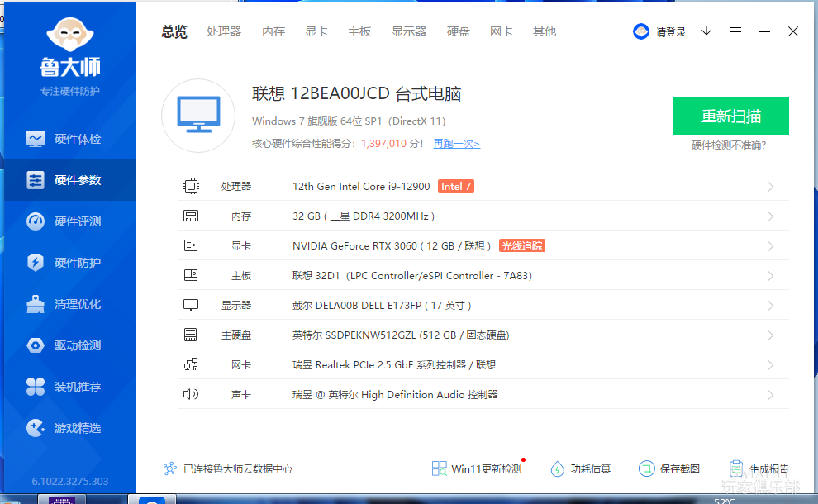Switch to the 显卡 tab
This screenshot has width=818, height=504.
pyautogui.click(x=316, y=32)
